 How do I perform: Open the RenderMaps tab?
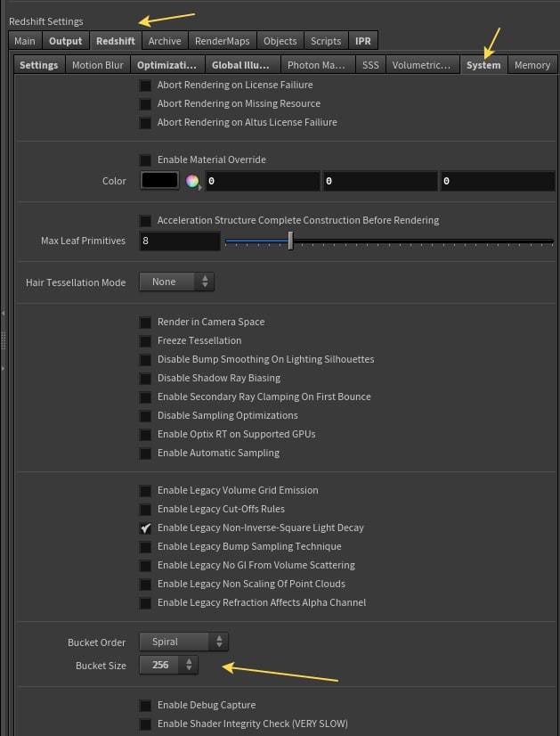pos(223,41)
